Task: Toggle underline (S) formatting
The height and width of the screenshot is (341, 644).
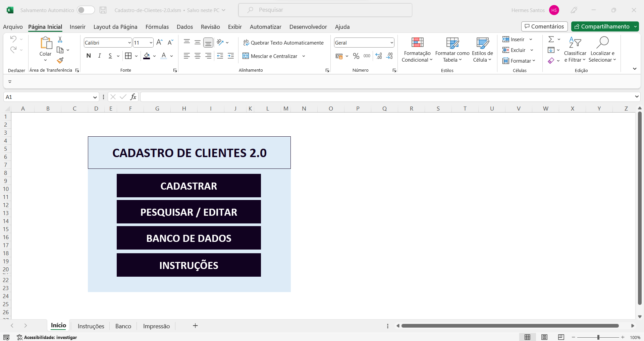Action: [x=110, y=56]
